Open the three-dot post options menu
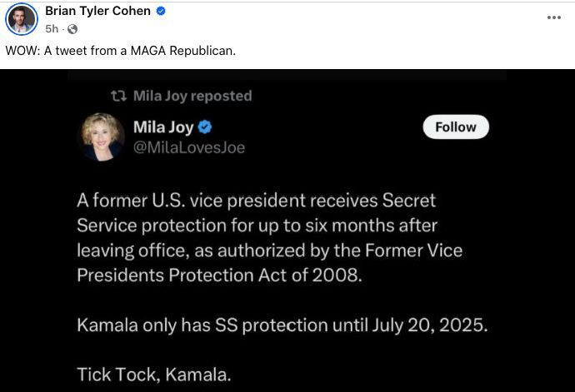The height and width of the screenshot is (392, 575). [553, 17]
